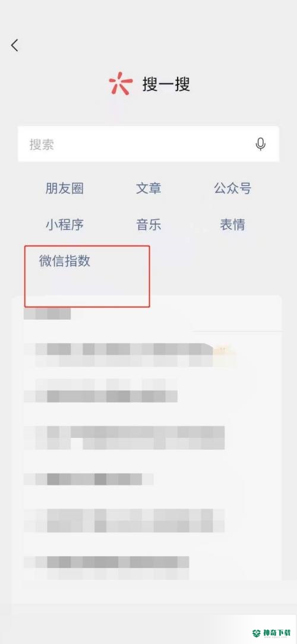Viewport: 297px width, 644px height.
Task: Focus the 搜索 search input field
Action: click(x=148, y=144)
